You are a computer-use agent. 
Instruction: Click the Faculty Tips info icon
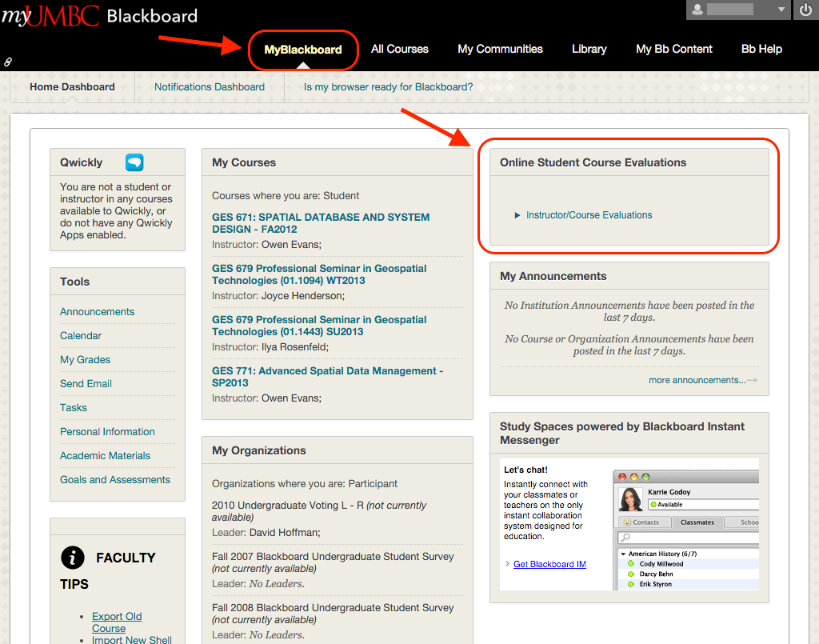(73, 558)
